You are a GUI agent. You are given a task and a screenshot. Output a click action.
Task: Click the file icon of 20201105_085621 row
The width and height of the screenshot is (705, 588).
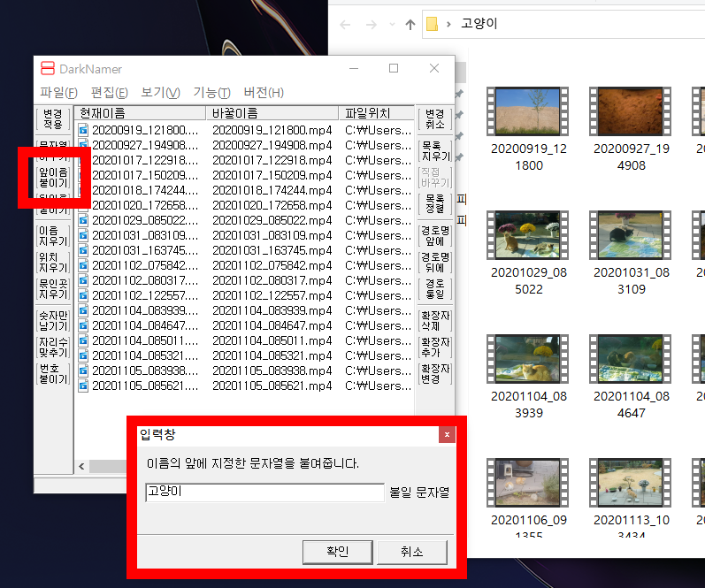pos(83,386)
